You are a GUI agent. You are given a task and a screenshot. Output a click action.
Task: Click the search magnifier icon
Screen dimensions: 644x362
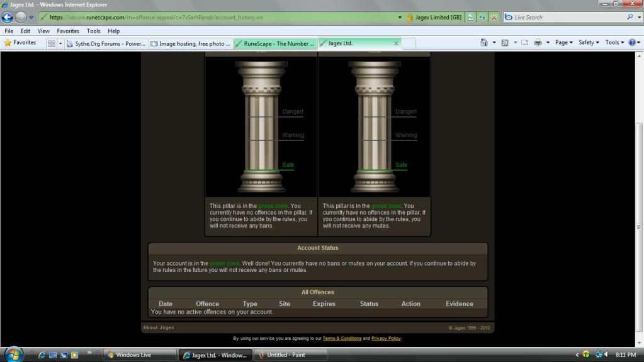point(630,17)
